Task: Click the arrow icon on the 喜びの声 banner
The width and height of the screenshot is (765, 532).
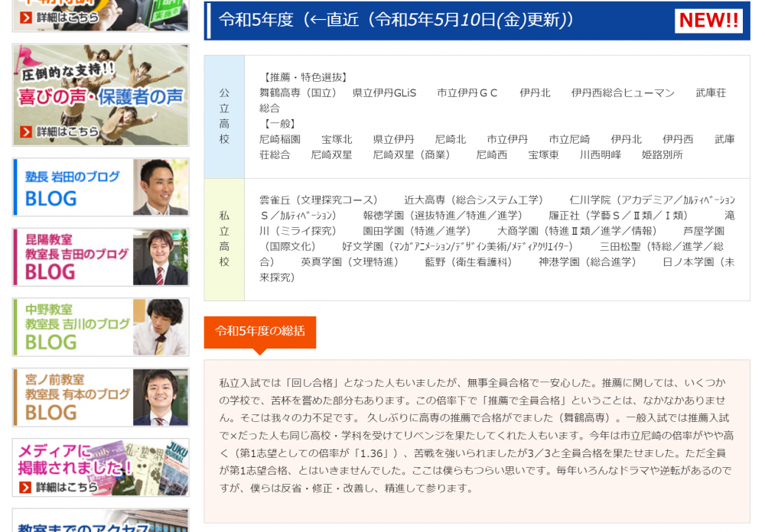Action: [26, 132]
